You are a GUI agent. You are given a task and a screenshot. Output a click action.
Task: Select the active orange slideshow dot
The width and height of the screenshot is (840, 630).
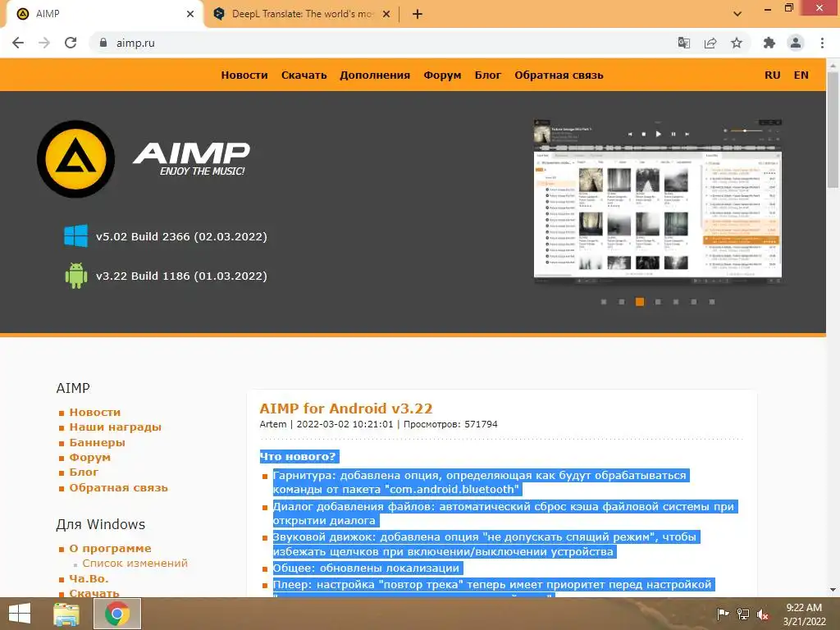click(x=640, y=302)
